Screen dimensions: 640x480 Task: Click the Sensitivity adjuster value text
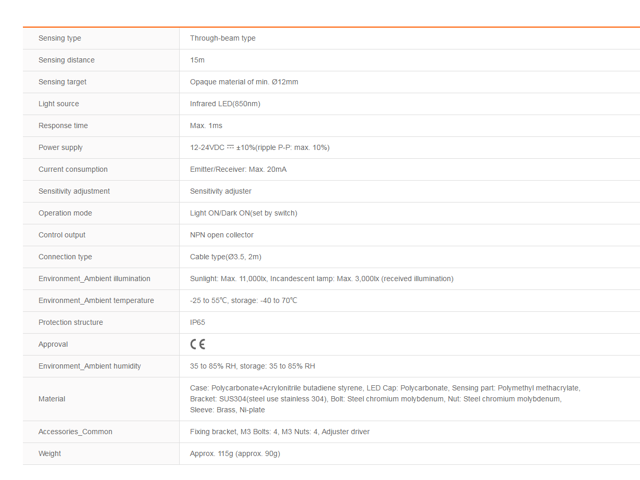pos(221,191)
